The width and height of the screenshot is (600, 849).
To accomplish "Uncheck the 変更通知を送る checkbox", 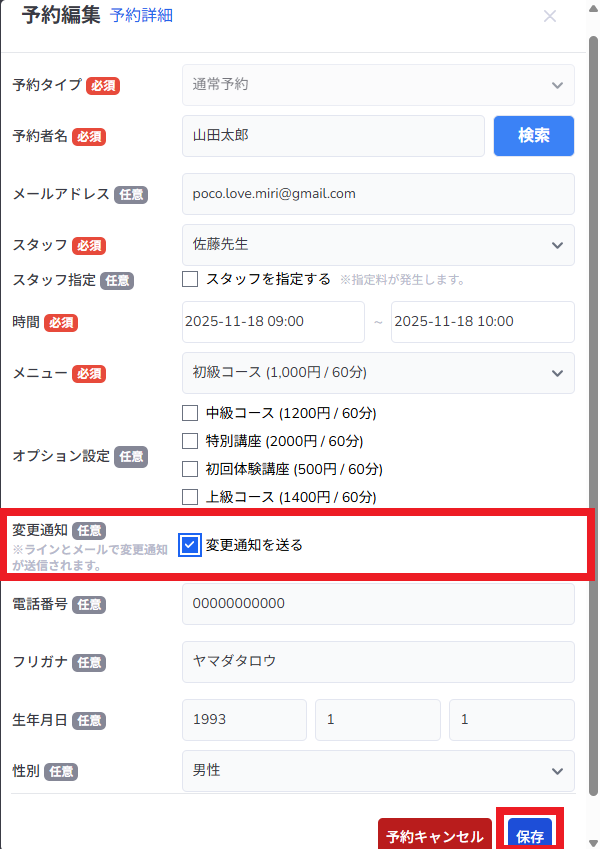I will pyautogui.click(x=190, y=545).
